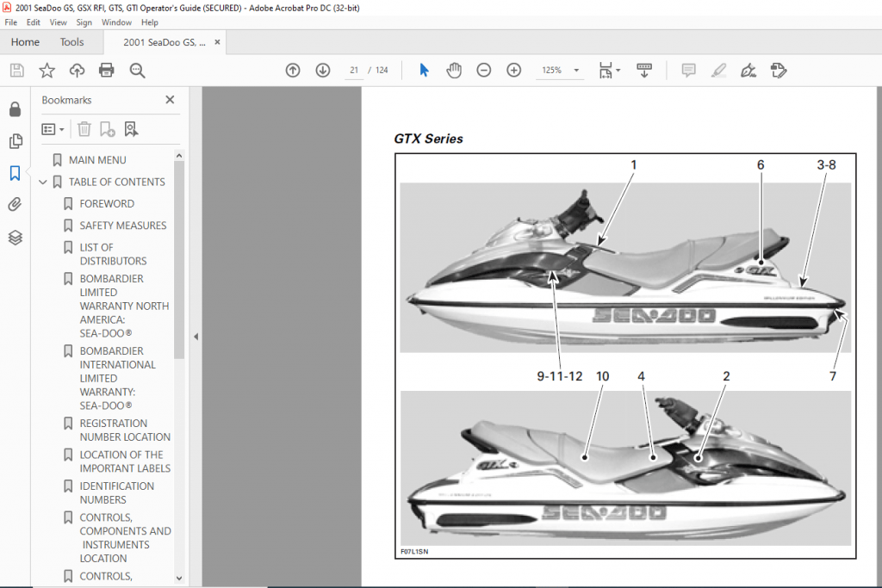The image size is (882, 588).
Task: Print the document with the printer icon
Action: click(106, 71)
